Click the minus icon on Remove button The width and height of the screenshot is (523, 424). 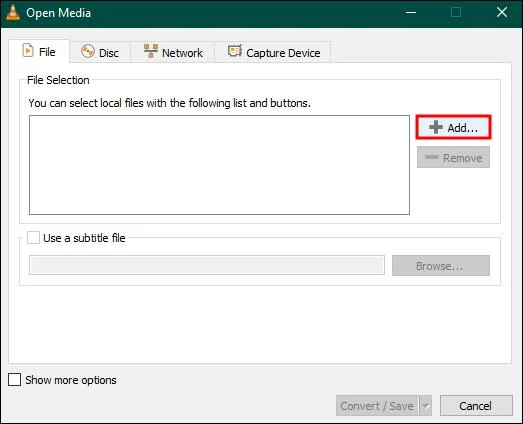432,157
